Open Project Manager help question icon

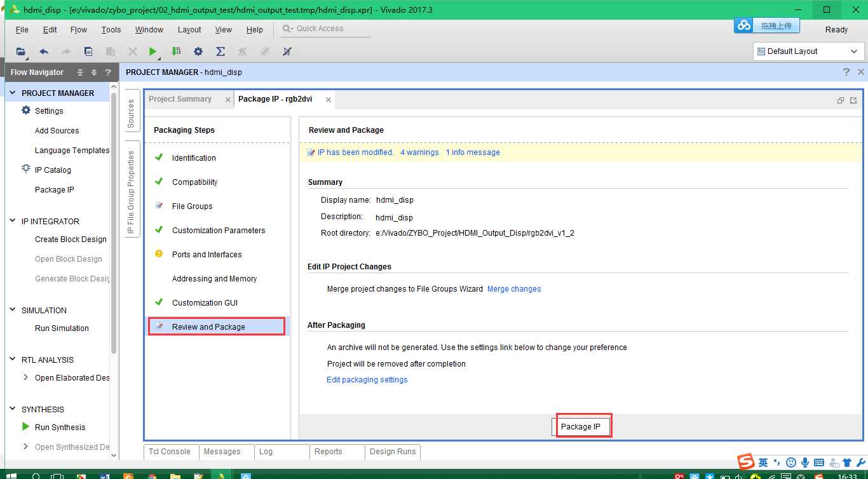[x=846, y=72]
